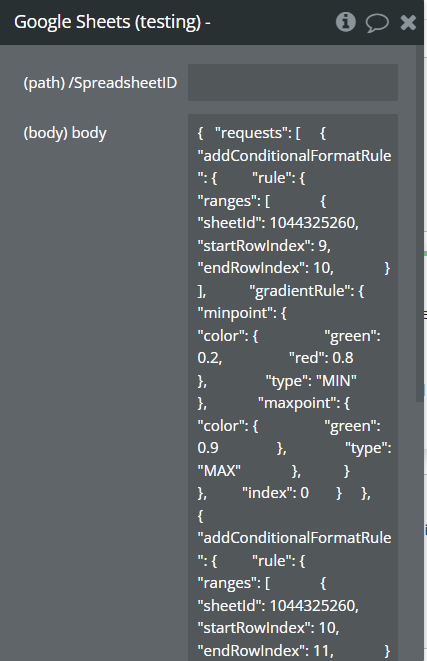Close the Google Sheets (testing) panel
Viewport: 427px width, 661px height.
pyautogui.click(x=408, y=22)
